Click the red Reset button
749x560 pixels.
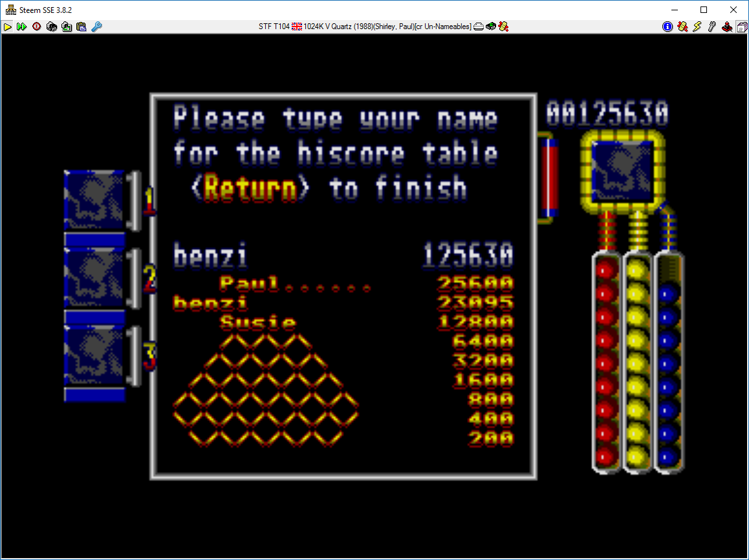(x=36, y=27)
